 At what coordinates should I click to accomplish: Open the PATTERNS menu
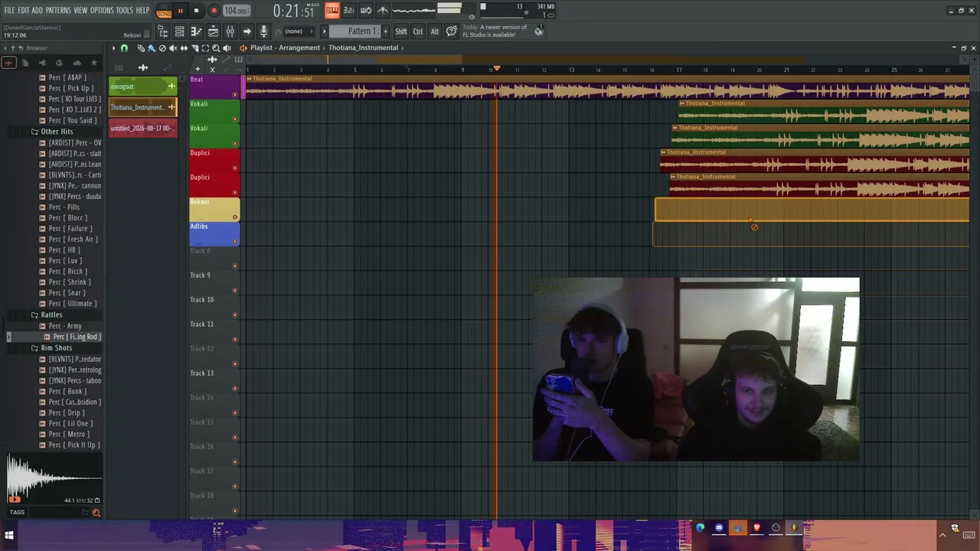[58, 11]
